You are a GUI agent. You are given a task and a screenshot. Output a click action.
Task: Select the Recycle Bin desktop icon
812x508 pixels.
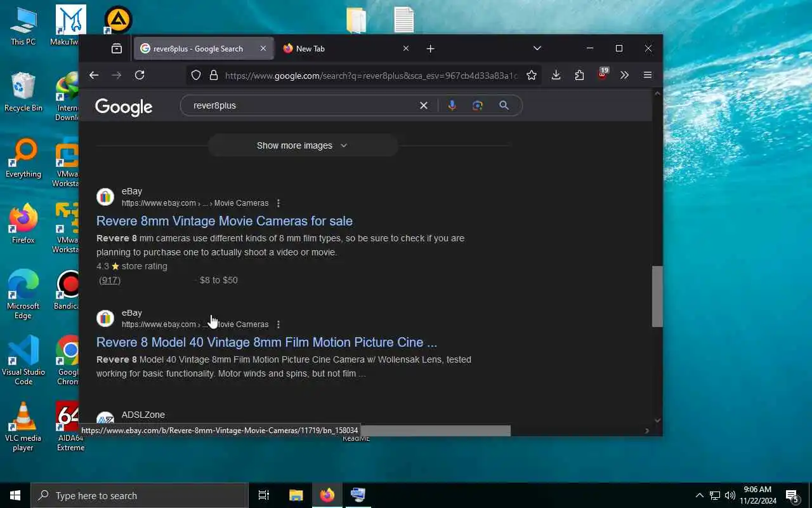23,92
